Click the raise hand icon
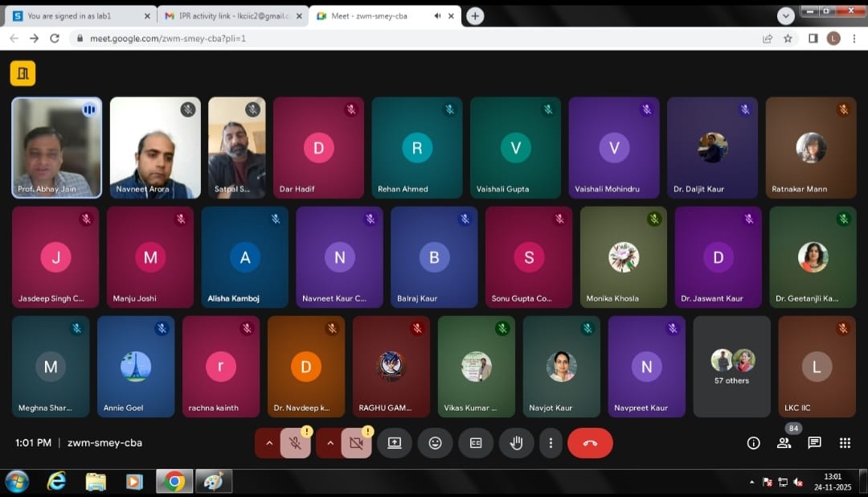The height and width of the screenshot is (497, 868). point(516,443)
